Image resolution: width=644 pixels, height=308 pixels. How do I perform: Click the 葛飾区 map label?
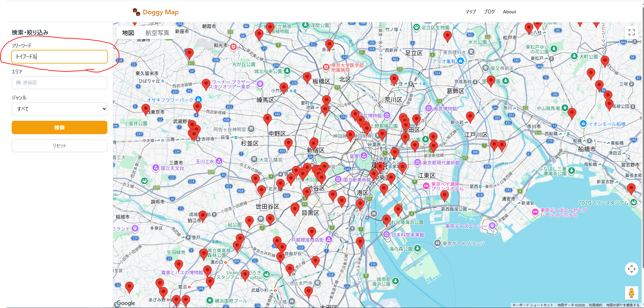tap(456, 91)
